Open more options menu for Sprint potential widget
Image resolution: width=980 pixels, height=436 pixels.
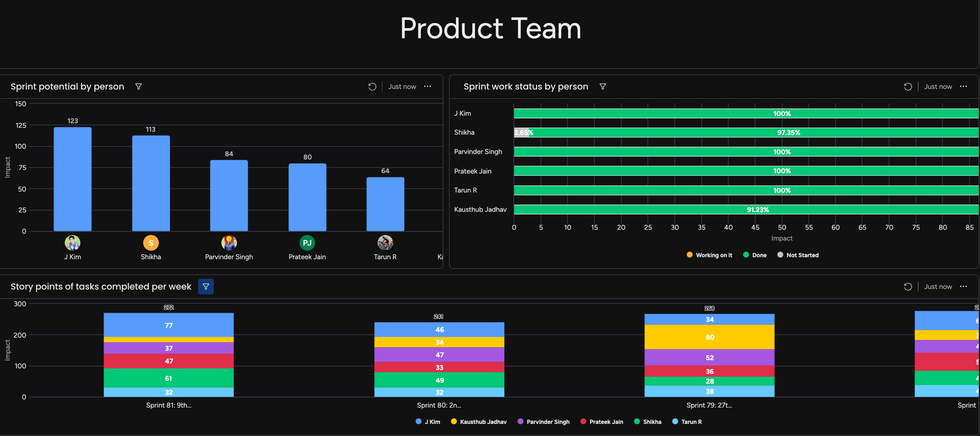coord(428,87)
